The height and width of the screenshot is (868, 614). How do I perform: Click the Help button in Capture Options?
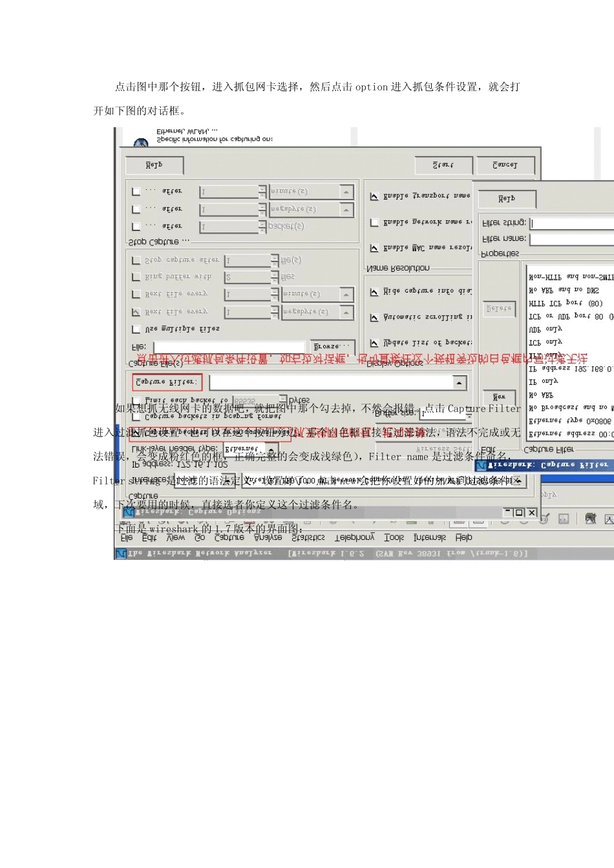154,165
